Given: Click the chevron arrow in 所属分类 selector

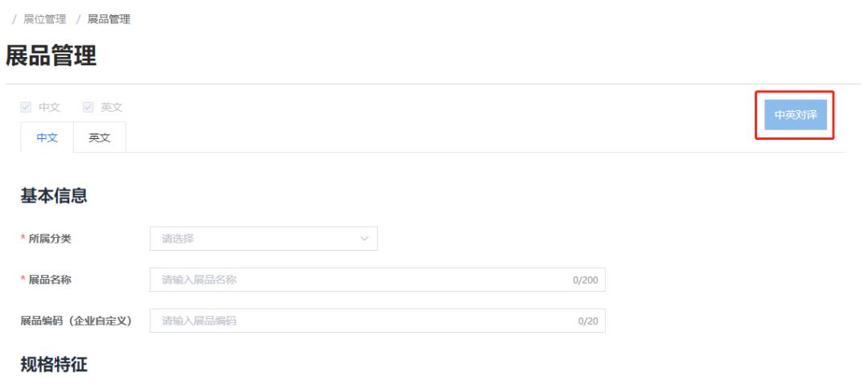Looking at the screenshot, I should 364,239.
